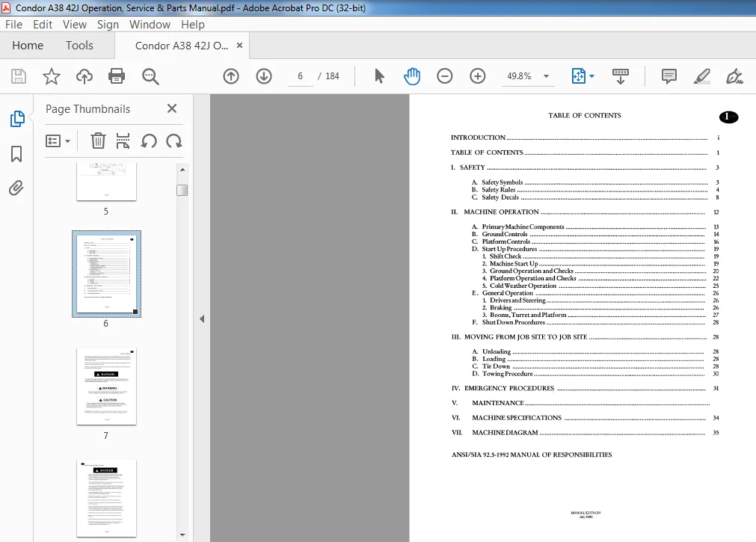Upload file to Document Cloud
Viewport: 756px width, 542px height.
point(84,76)
